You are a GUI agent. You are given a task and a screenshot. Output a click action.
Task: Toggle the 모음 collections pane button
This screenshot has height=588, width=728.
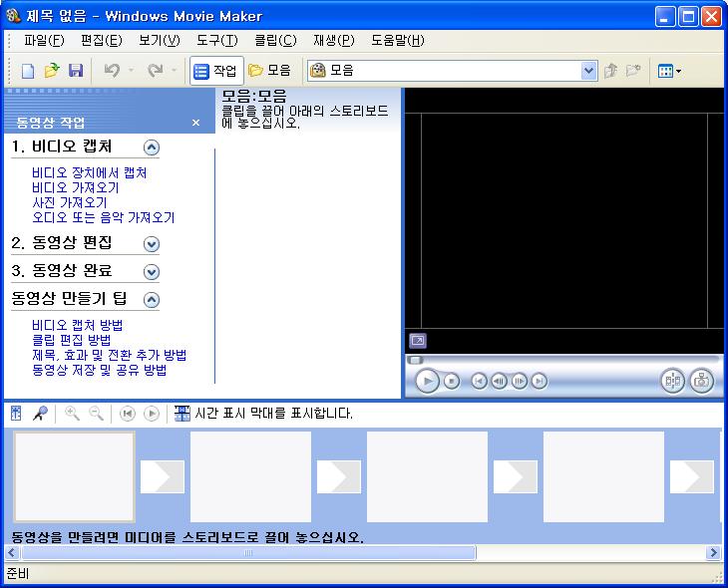(269, 71)
